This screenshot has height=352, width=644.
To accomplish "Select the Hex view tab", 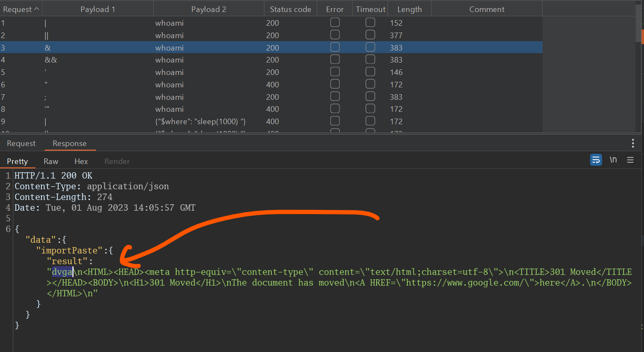I will 81,161.
